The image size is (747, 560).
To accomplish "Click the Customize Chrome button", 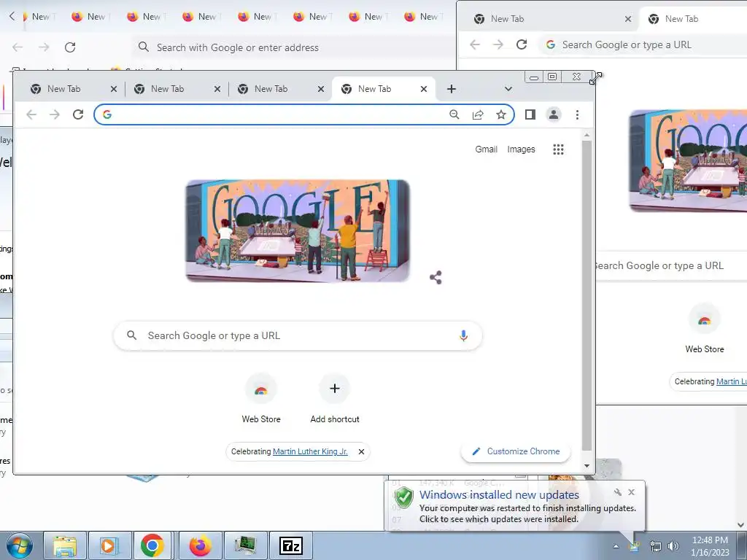I will pos(516,451).
